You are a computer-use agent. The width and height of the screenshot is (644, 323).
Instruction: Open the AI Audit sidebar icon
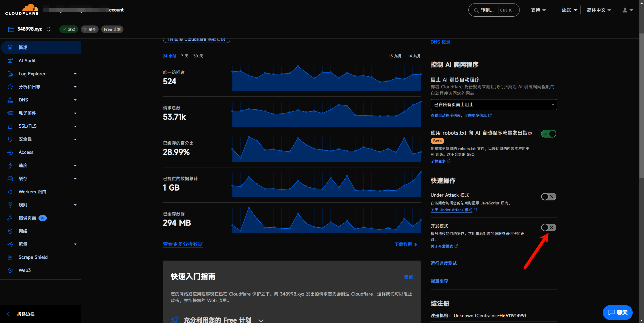[10, 61]
